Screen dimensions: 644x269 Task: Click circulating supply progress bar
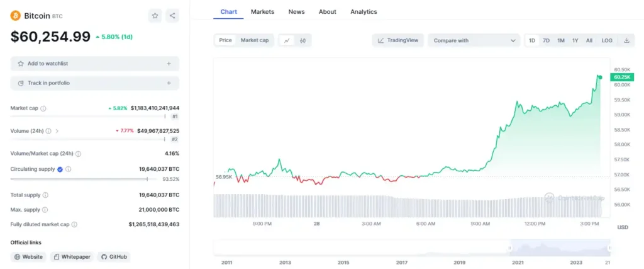coord(84,179)
